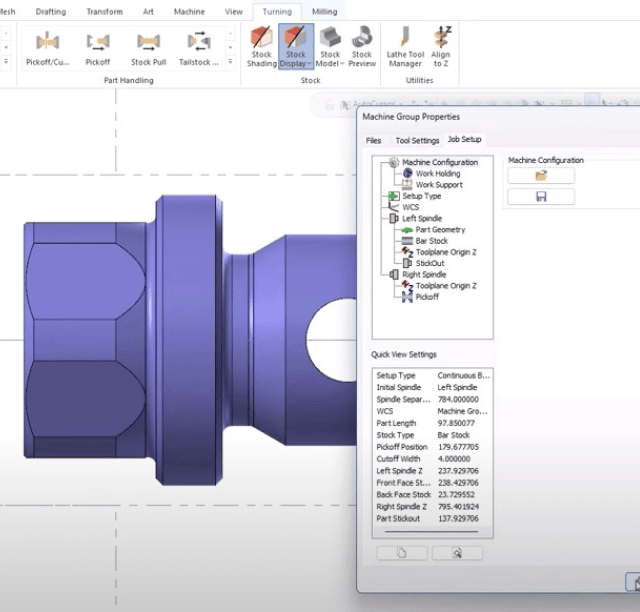This screenshot has width=640, height=612.
Task: Click the open machine configuration folder button
Action: (541, 176)
